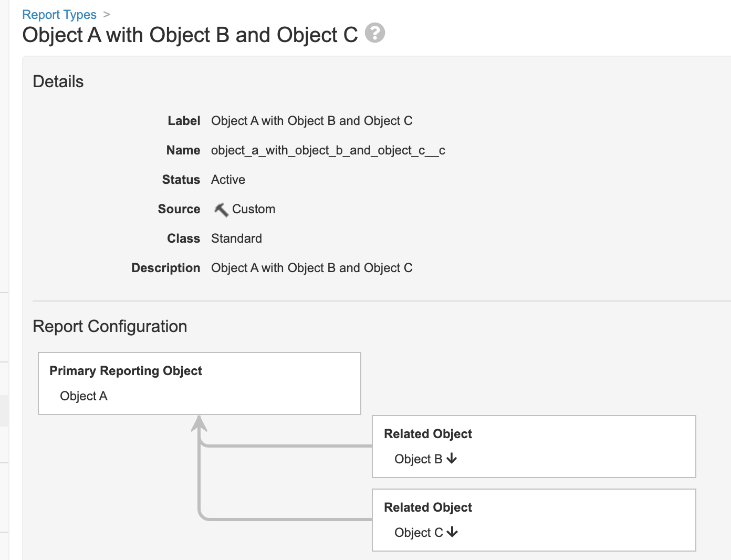The width and height of the screenshot is (731, 560).
Task: Click the down arrow beside Object C
Action: [x=452, y=532]
